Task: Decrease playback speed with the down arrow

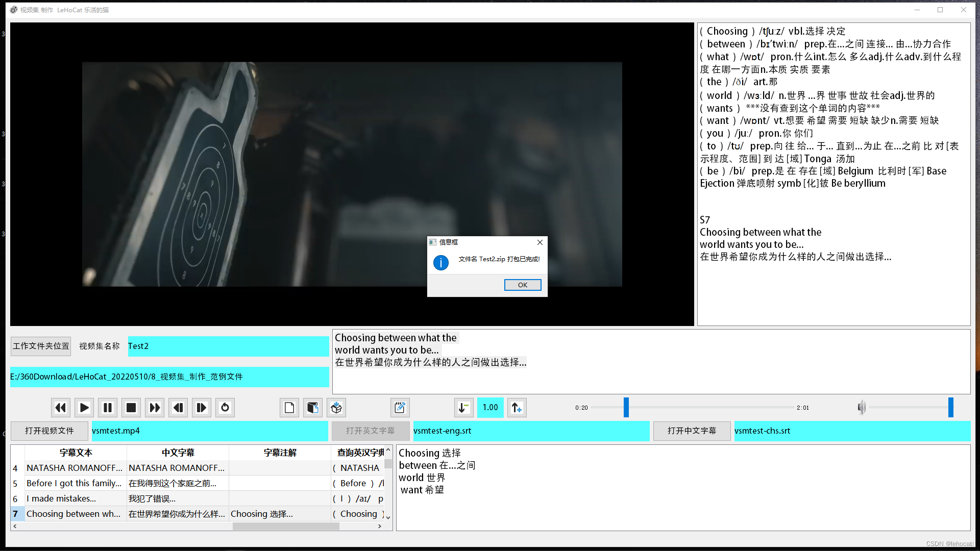Action: [x=463, y=408]
